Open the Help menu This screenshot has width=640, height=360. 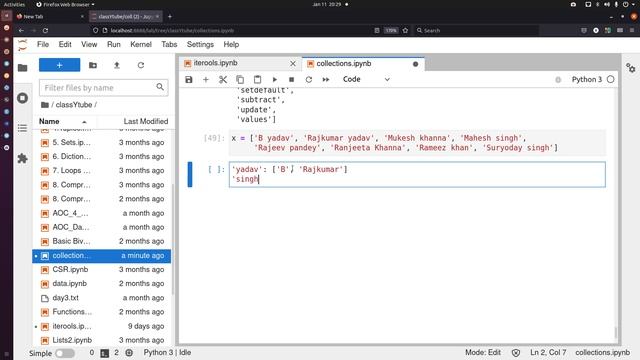[x=231, y=44]
